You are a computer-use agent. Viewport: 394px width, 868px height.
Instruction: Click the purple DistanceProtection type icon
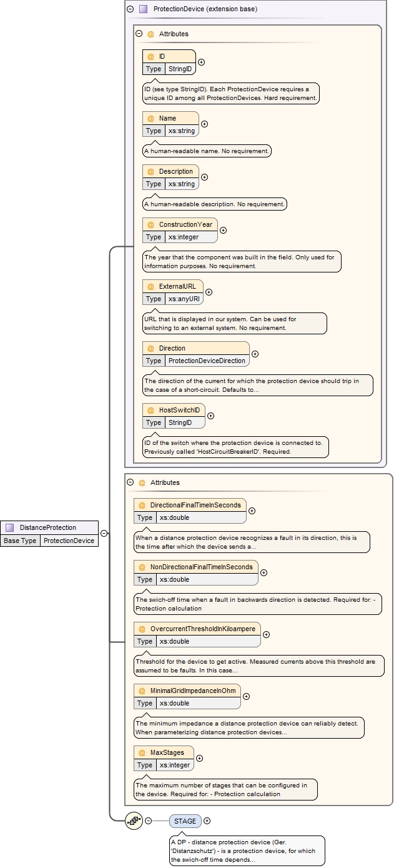pos(10,528)
